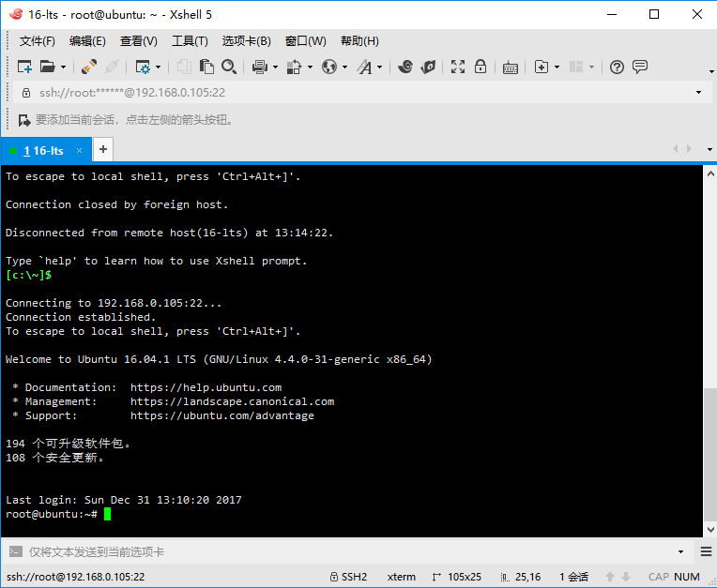
Task: Click the Lock screen padlock icon
Action: 481,67
